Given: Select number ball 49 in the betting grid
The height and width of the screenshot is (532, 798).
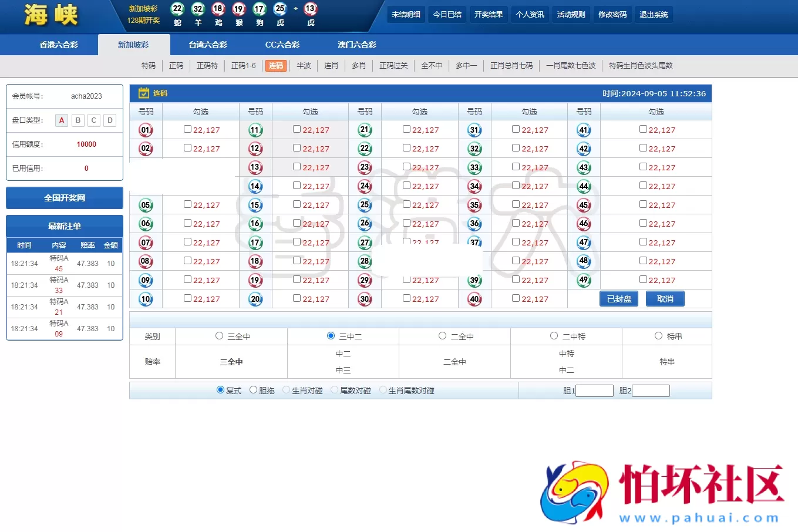Looking at the screenshot, I should [584, 280].
